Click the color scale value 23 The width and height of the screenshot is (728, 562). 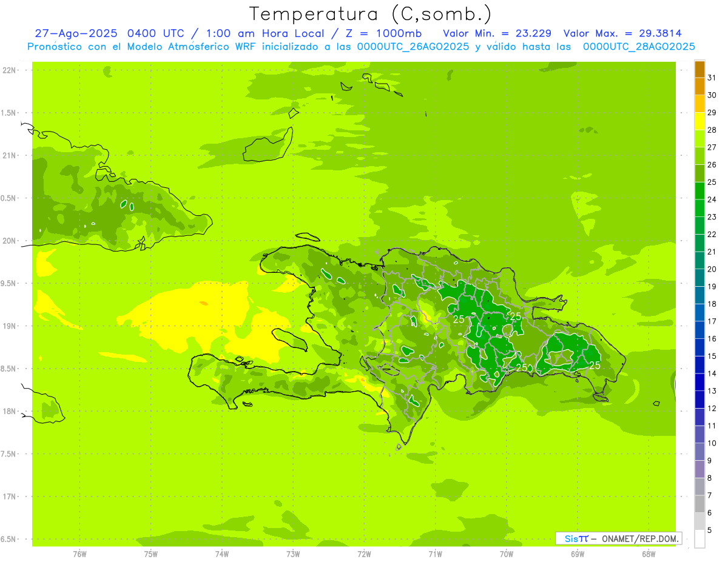pos(712,217)
